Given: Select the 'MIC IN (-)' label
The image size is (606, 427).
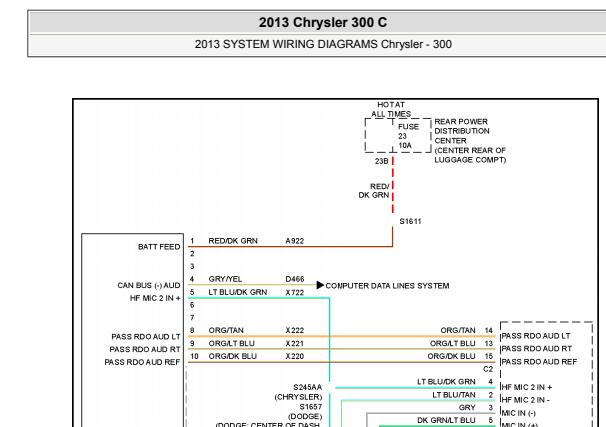Looking at the screenshot, I should [519, 413].
